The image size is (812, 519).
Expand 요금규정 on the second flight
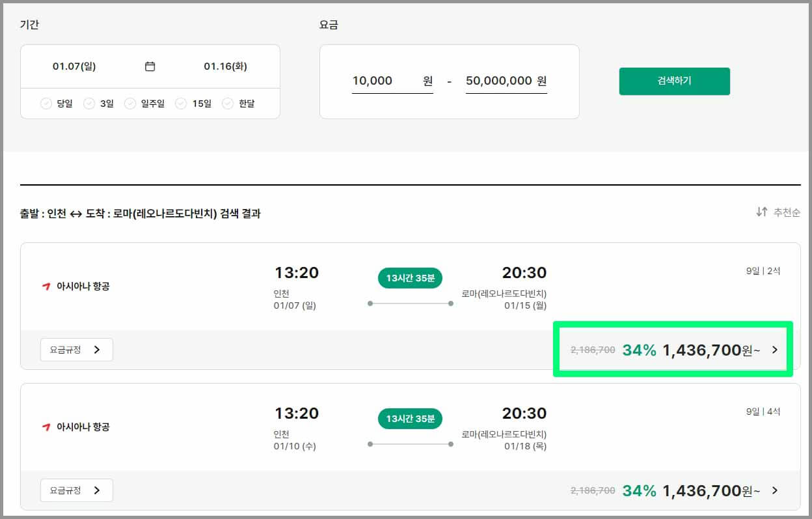pyautogui.click(x=76, y=490)
